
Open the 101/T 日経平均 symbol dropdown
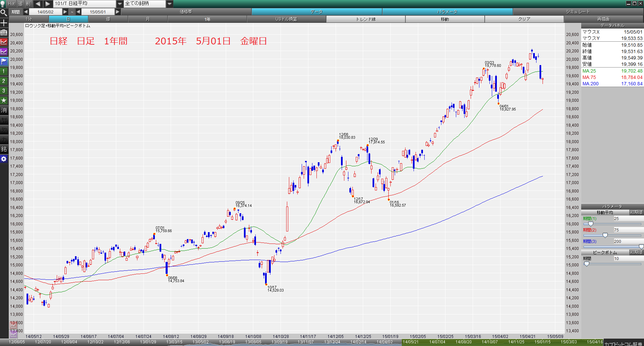click(120, 4)
